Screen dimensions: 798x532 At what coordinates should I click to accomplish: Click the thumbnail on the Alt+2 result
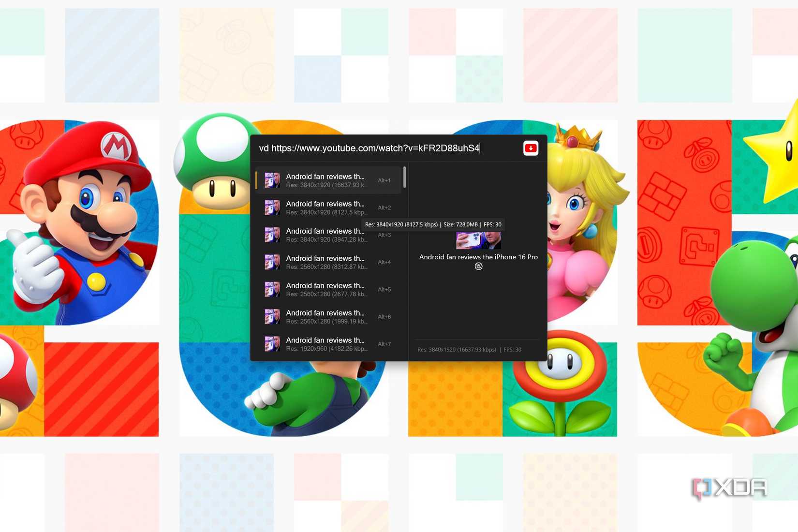click(x=273, y=207)
